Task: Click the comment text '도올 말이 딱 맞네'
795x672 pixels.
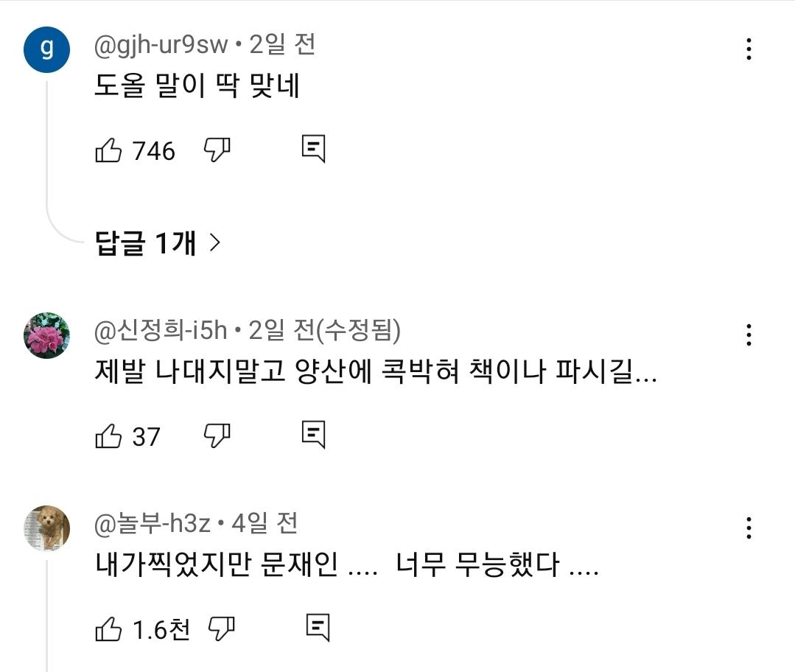Action: click(197, 87)
